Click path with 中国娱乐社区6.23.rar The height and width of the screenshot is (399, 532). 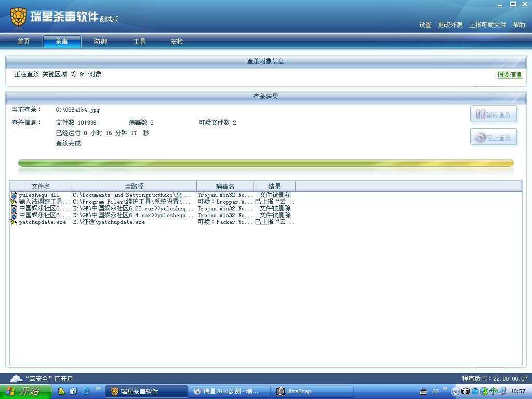[133, 209]
